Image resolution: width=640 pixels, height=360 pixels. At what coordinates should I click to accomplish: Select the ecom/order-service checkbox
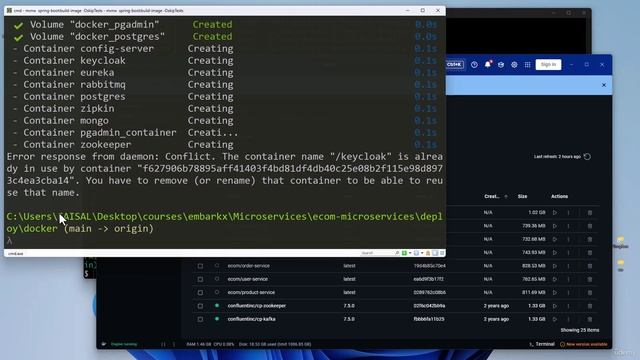pyautogui.click(x=200, y=266)
